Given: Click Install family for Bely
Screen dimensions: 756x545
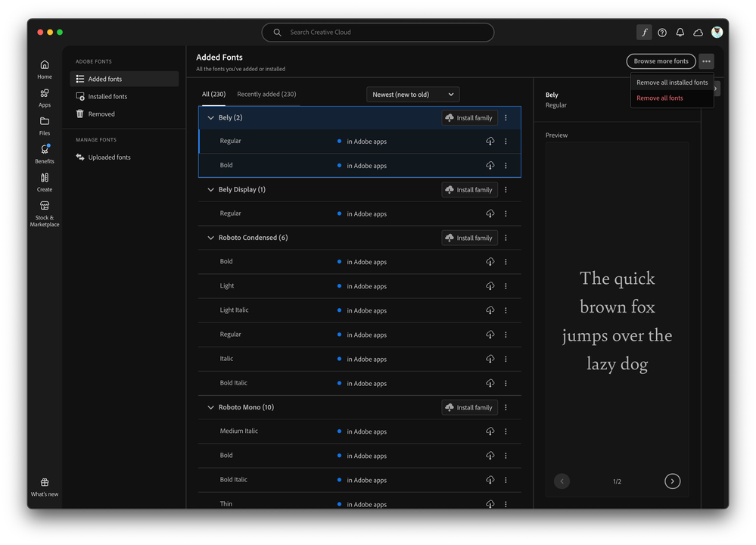Looking at the screenshot, I should point(470,117).
